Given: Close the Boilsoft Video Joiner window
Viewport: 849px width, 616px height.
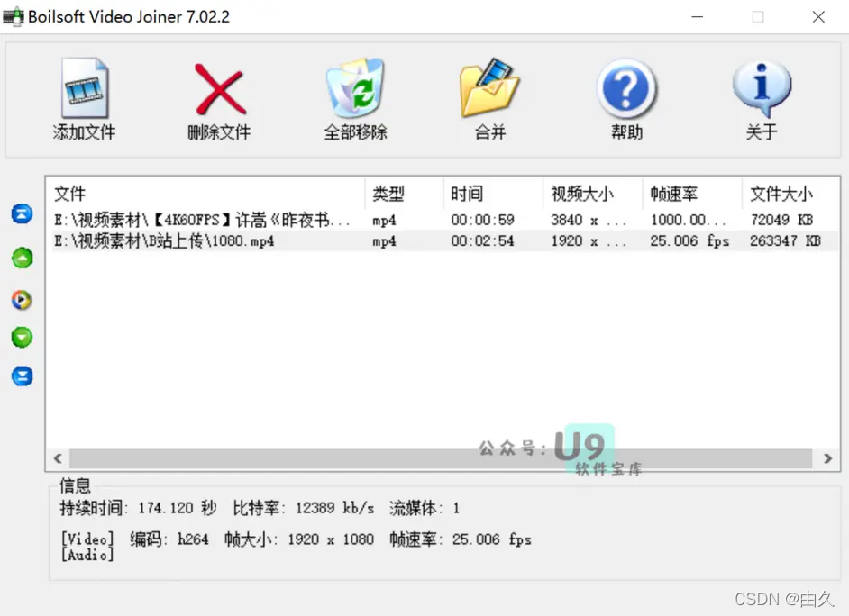Looking at the screenshot, I should pos(818,17).
